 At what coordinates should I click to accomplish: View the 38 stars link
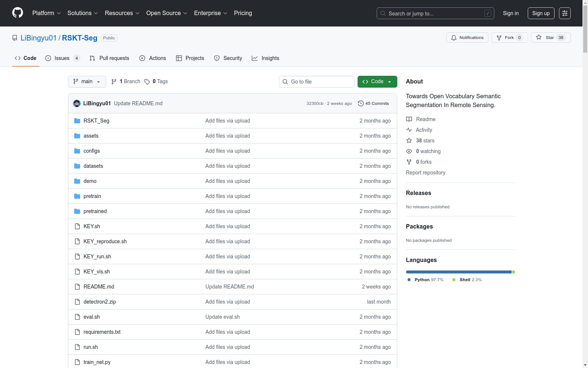420,141
